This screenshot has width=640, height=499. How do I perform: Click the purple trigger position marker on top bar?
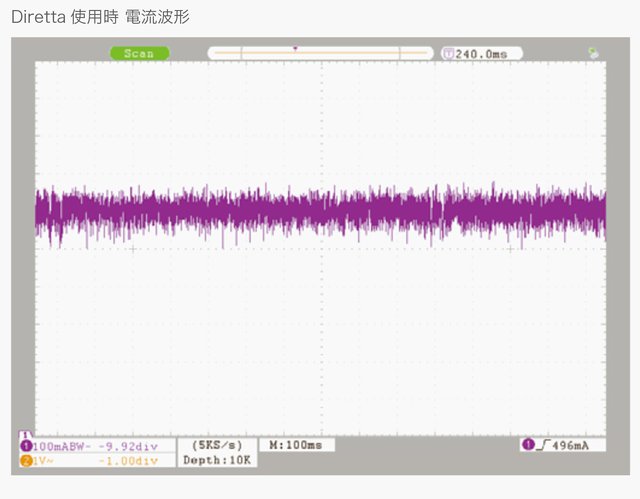tap(295, 48)
